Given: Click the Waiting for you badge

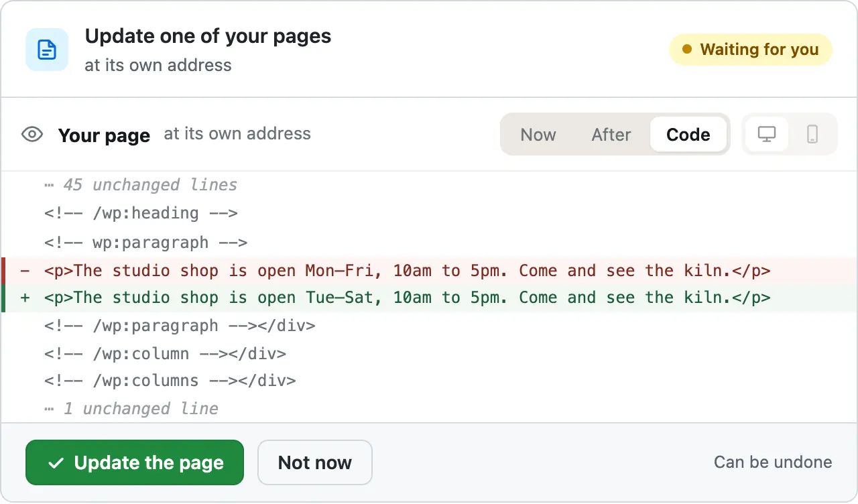Looking at the screenshot, I should [751, 50].
